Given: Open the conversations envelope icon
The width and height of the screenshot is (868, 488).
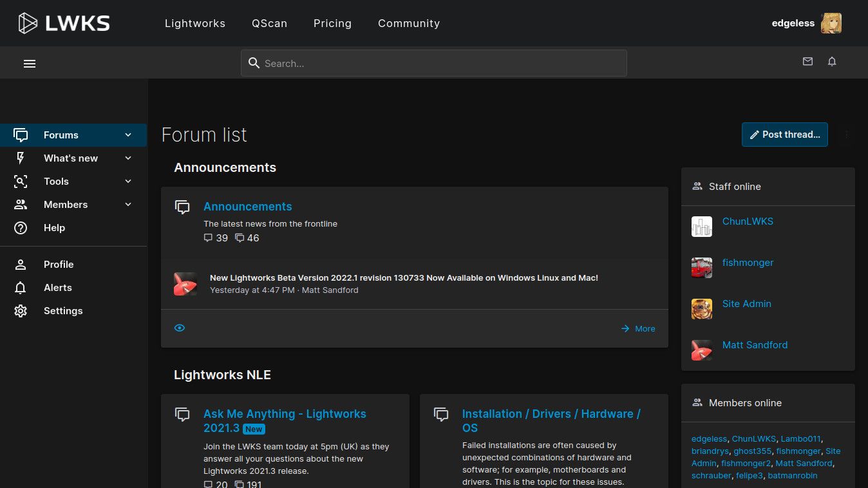Looking at the screenshot, I should 807,62.
